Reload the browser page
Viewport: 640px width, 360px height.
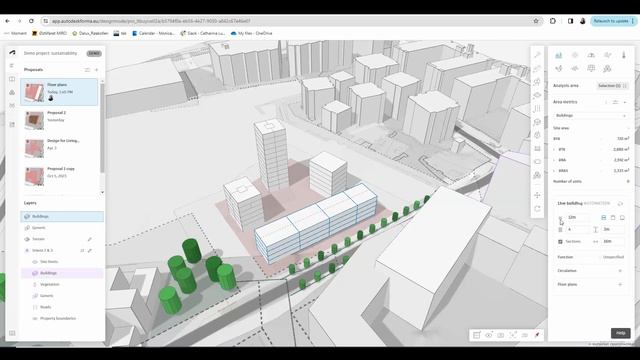(x=31, y=21)
